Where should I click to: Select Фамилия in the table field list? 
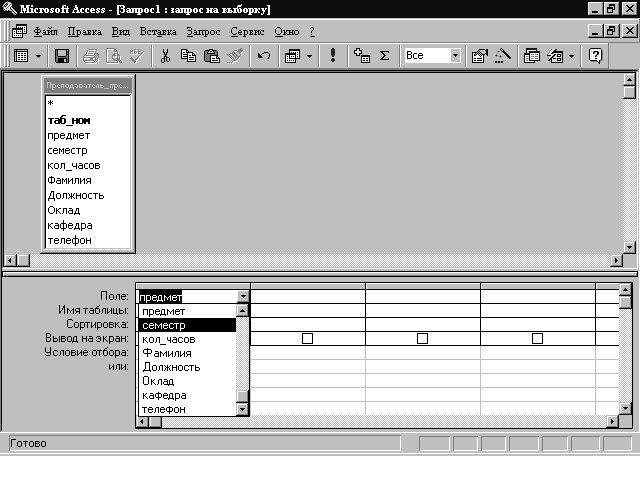(88, 180)
